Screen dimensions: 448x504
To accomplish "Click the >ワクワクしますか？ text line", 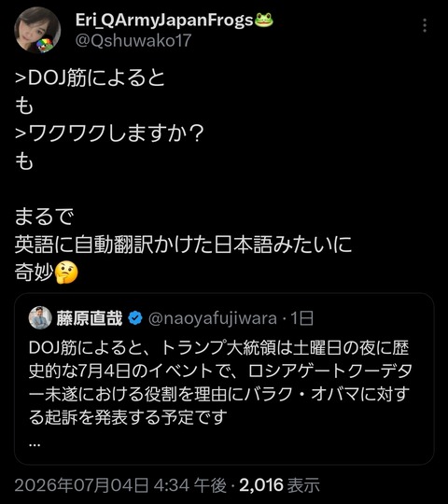I will pyautogui.click(x=109, y=133).
